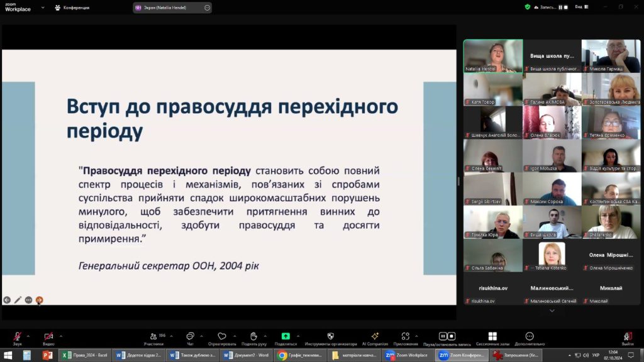Open Сессионные залы breakout rooms
The image size is (644, 362).
pyautogui.click(x=492, y=337)
